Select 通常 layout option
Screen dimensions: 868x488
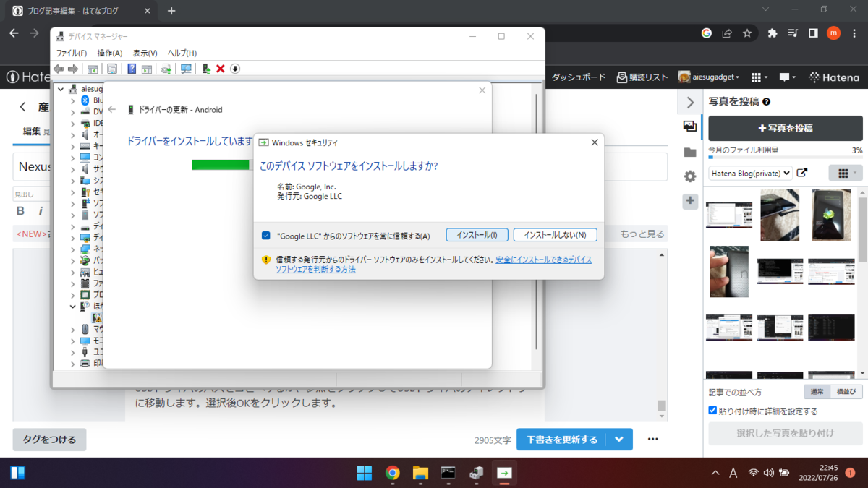click(817, 392)
